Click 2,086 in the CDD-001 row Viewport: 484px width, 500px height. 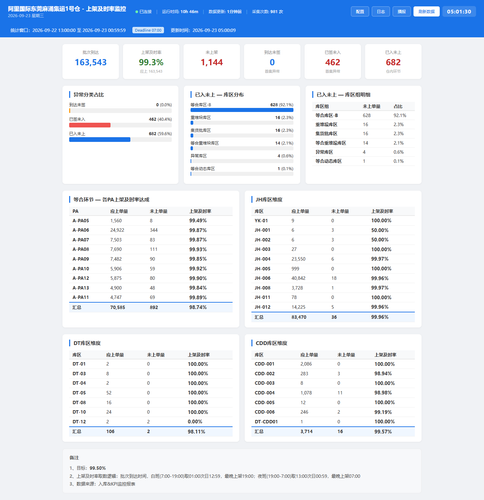click(x=306, y=364)
